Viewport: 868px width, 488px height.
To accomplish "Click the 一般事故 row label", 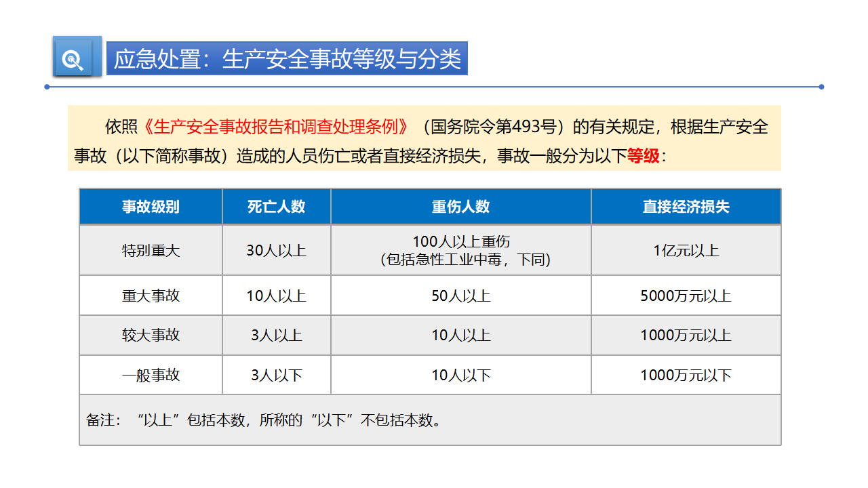I will click(x=151, y=375).
